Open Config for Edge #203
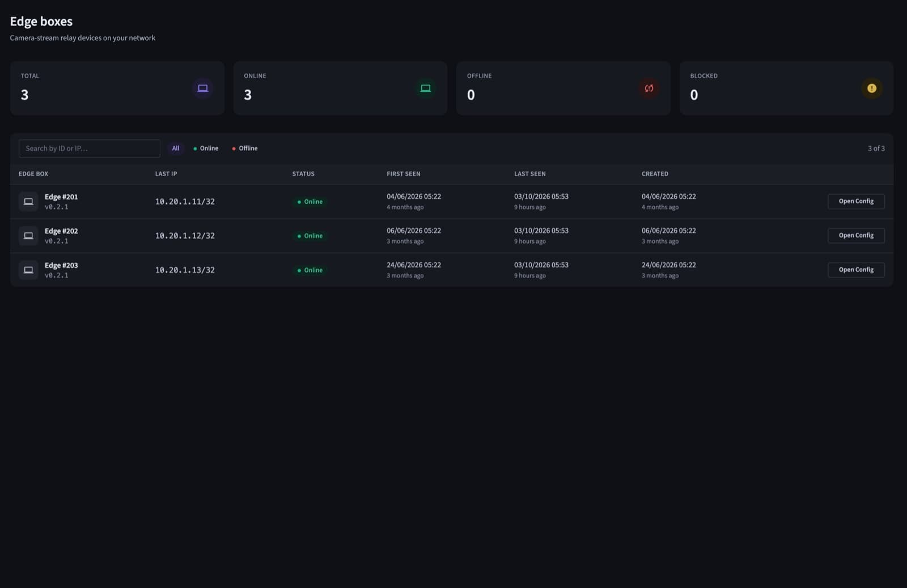This screenshot has width=907, height=588. [x=856, y=270]
